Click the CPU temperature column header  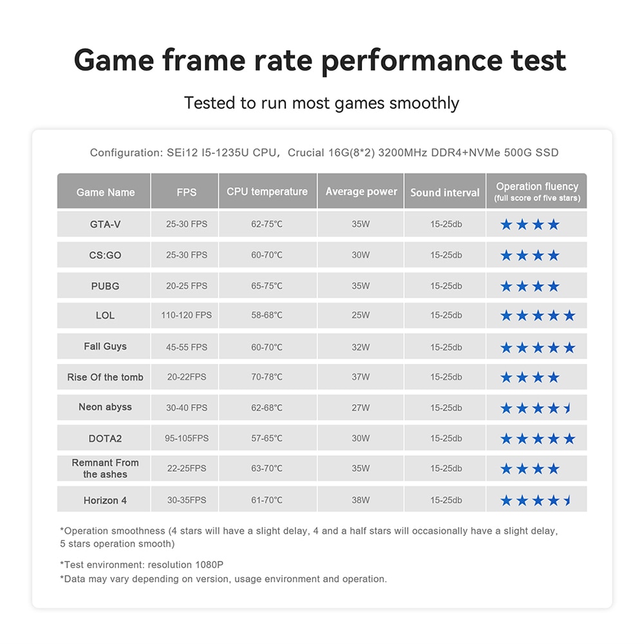(268, 191)
